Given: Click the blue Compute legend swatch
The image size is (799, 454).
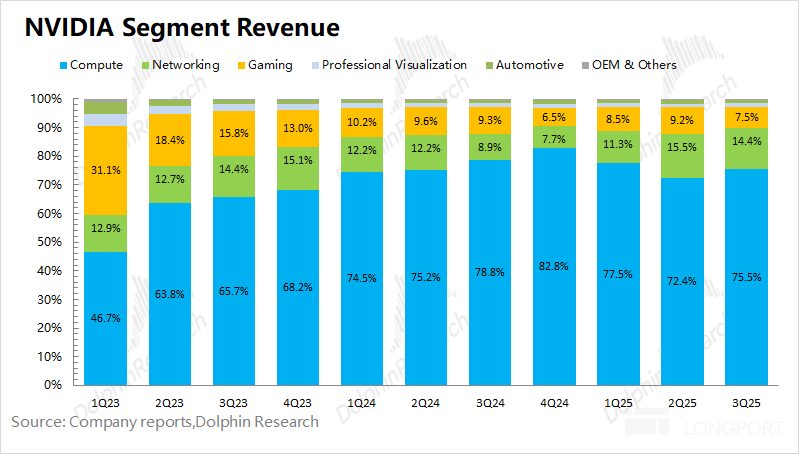Looking at the screenshot, I should pyautogui.click(x=65, y=65).
